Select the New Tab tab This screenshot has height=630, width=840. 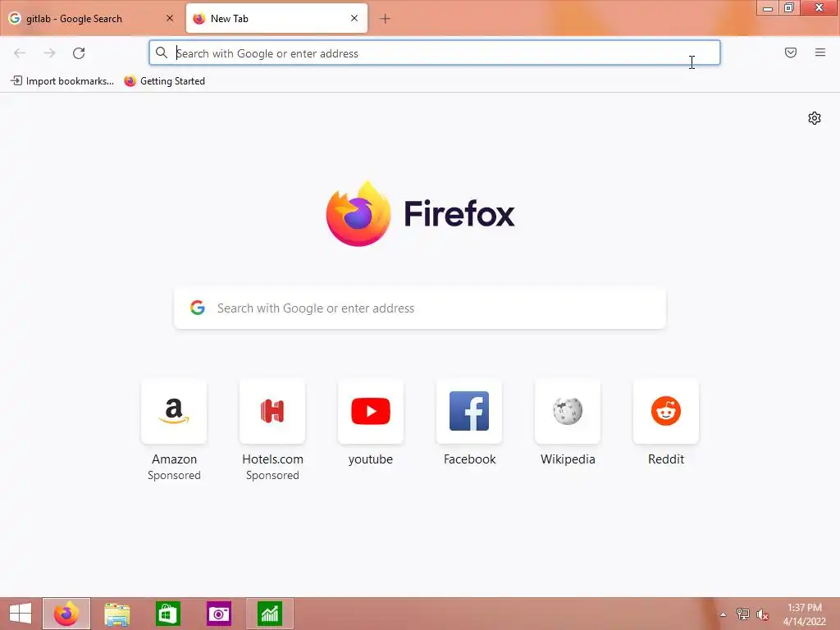coord(276,19)
